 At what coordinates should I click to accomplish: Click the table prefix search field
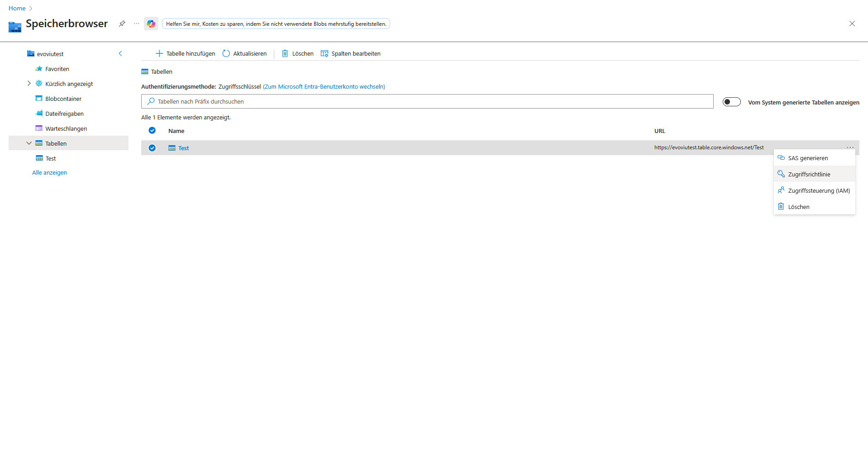click(427, 101)
